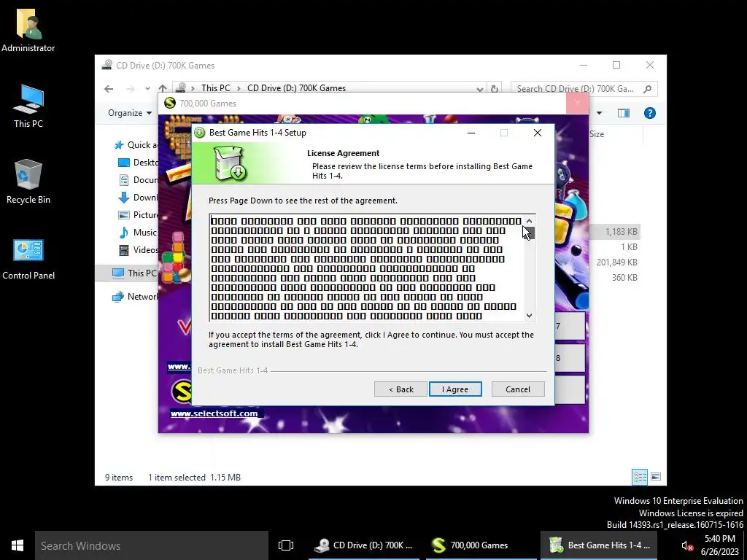Minimize the Best Game Hits Setup dialog
Image resolution: width=747 pixels, height=560 pixels.
click(471, 133)
